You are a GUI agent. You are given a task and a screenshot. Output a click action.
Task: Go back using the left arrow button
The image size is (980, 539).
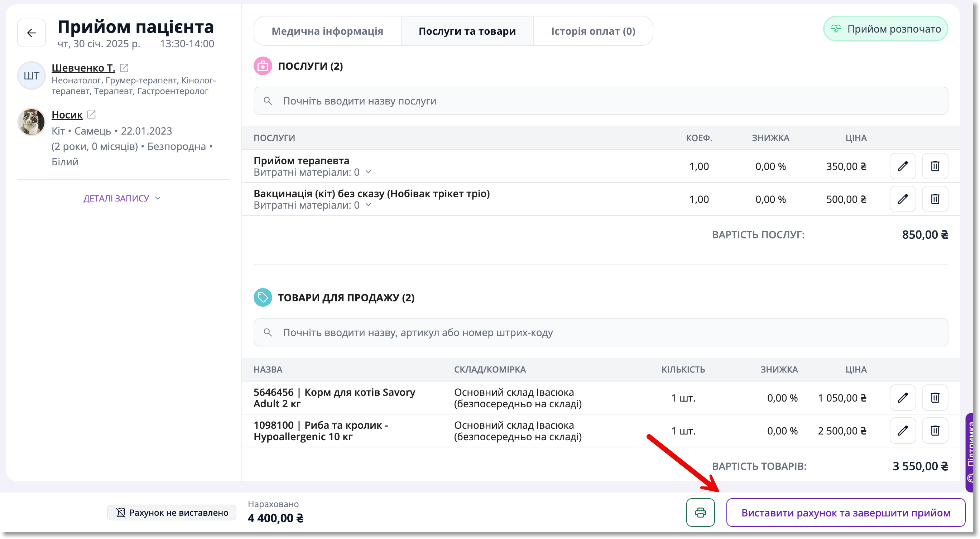click(x=32, y=33)
